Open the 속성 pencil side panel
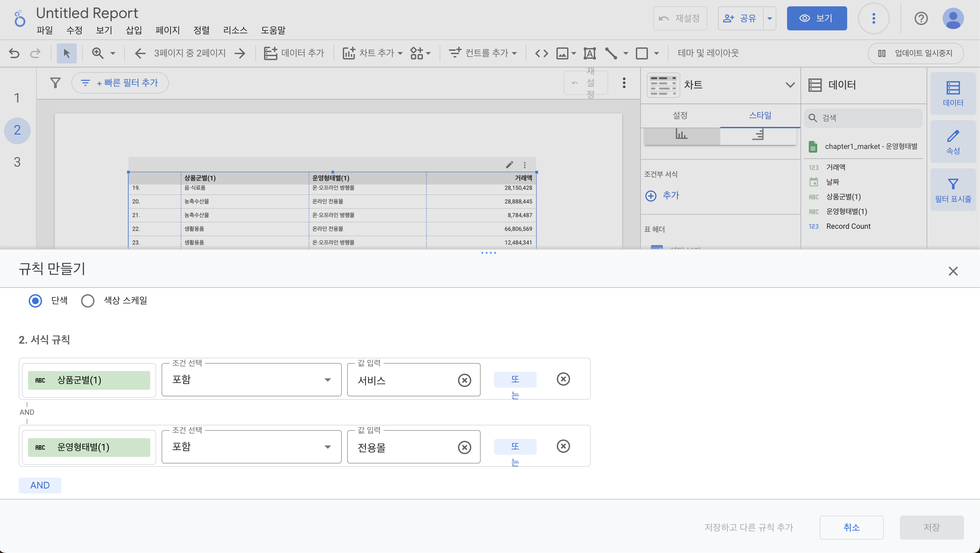Viewport: 980px width, 553px height. [x=953, y=142]
